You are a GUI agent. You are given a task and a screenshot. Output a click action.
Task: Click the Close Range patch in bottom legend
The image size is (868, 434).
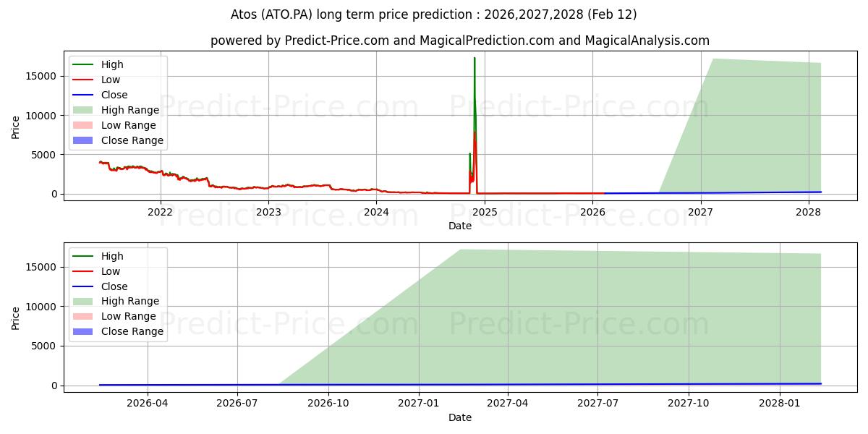tap(83, 331)
